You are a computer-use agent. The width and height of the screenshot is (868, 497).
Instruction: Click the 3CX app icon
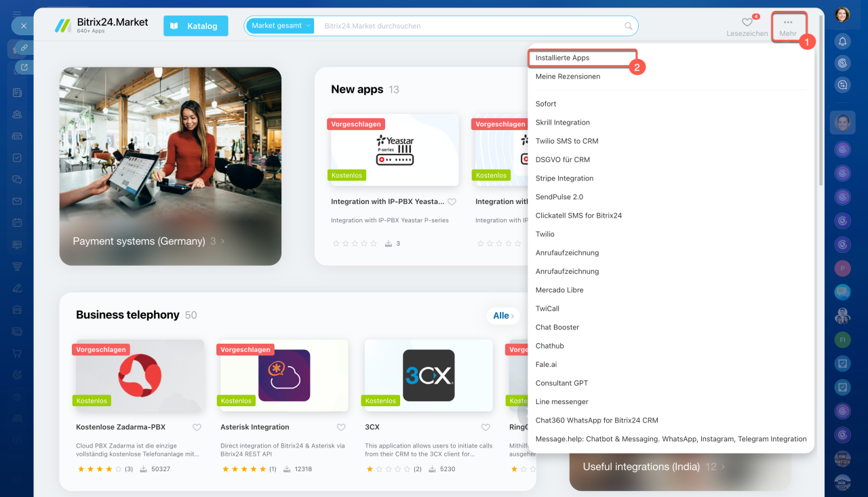click(429, 375)
